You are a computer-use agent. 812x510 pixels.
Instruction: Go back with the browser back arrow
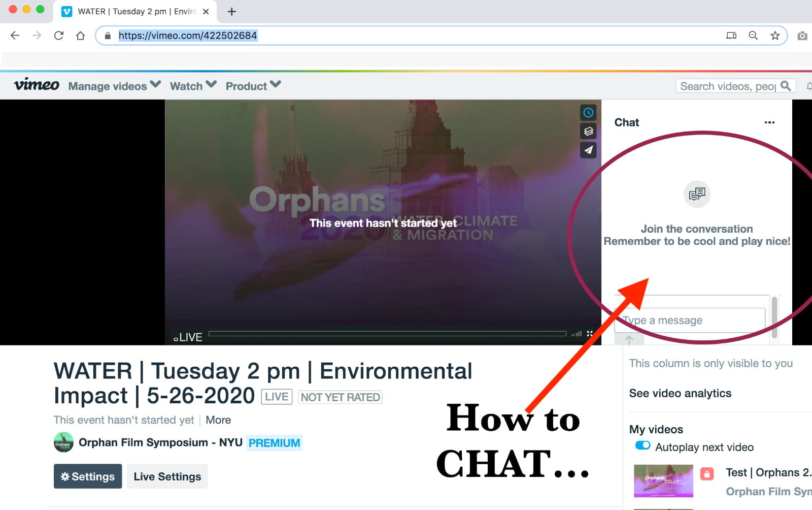pyautogui.click(x=15, y=36)
